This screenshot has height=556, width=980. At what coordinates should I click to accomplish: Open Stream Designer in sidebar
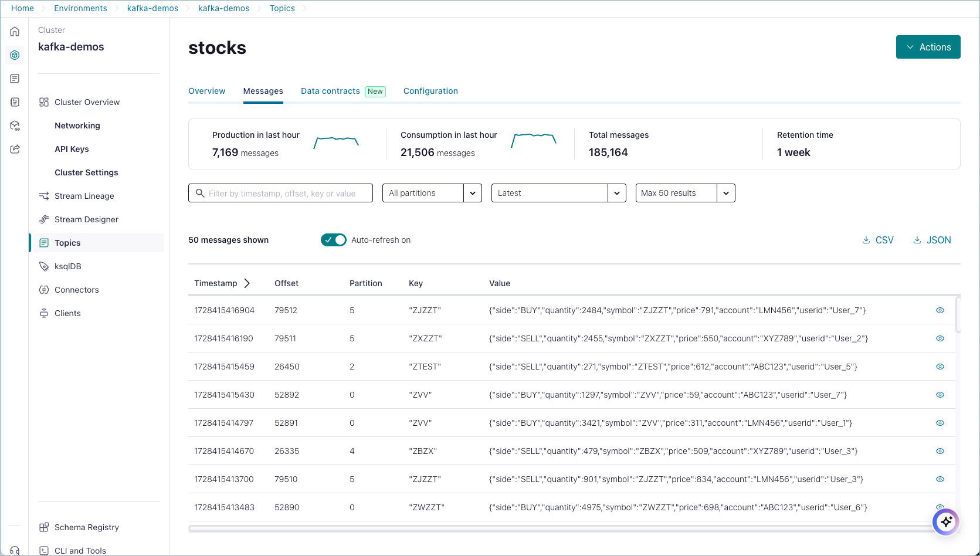86,219
